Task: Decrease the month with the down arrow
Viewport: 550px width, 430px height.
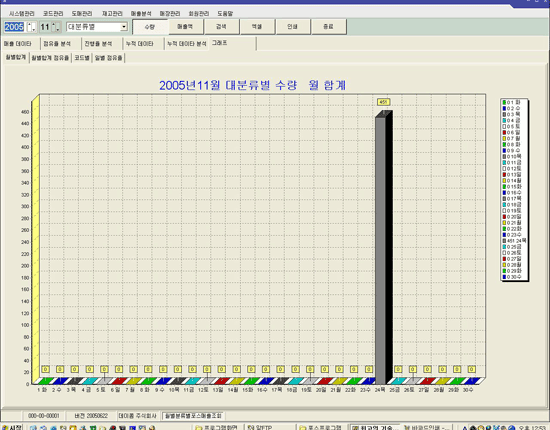Action: [58, 29]
